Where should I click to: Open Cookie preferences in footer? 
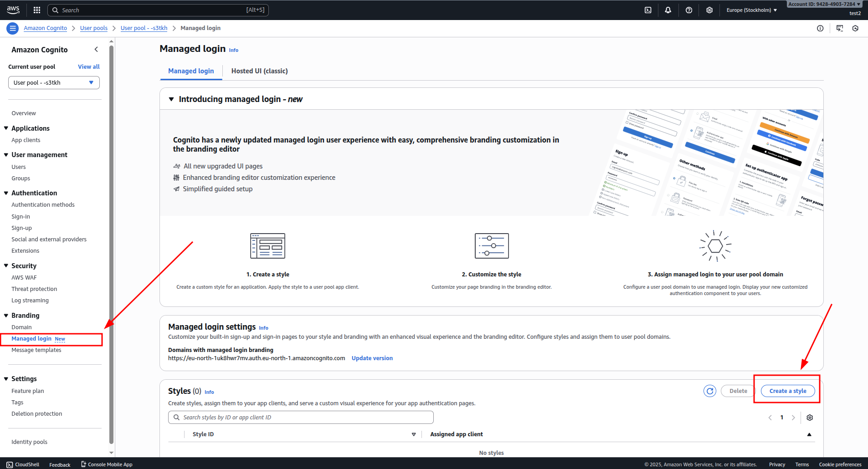840,464
